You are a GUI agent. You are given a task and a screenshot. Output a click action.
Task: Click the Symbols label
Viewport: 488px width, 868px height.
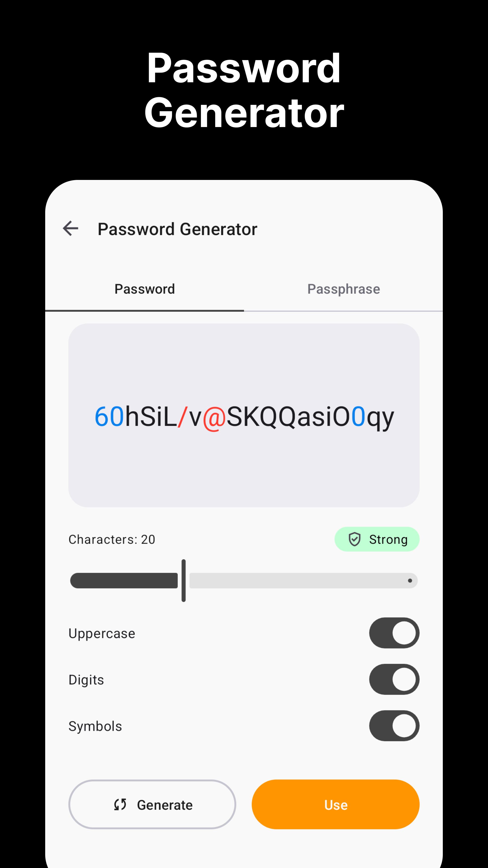tap(95, 726)
